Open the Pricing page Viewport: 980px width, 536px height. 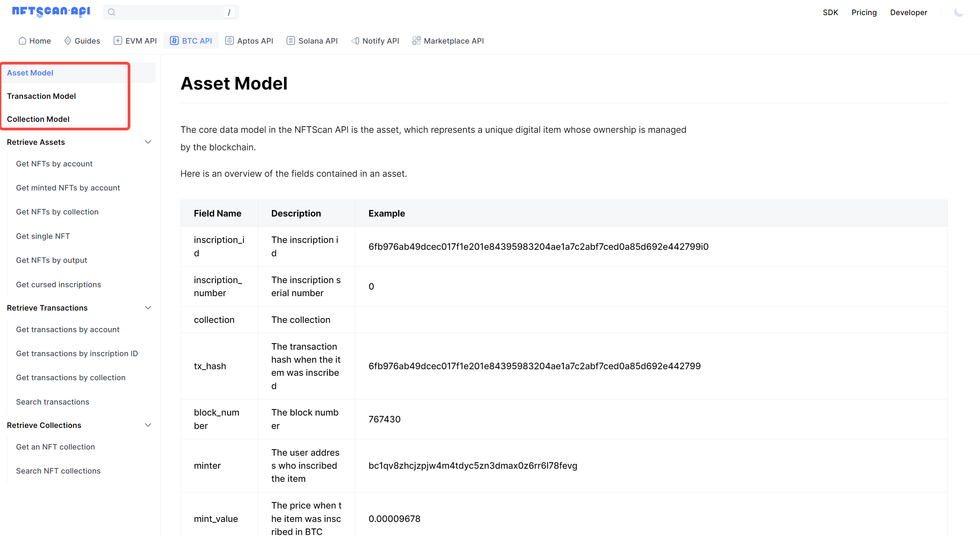click(864, 12)
